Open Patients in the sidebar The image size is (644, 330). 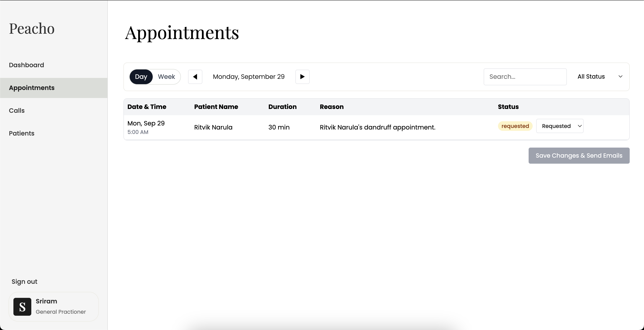[22, 133]
